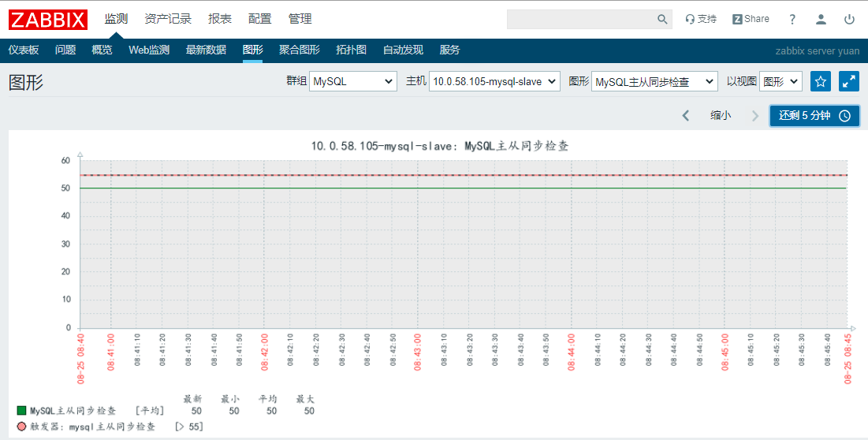Viewport: 868px width, 440px height.
Task: Switch to the 仪表板 tab
Action: click(24, 50)
